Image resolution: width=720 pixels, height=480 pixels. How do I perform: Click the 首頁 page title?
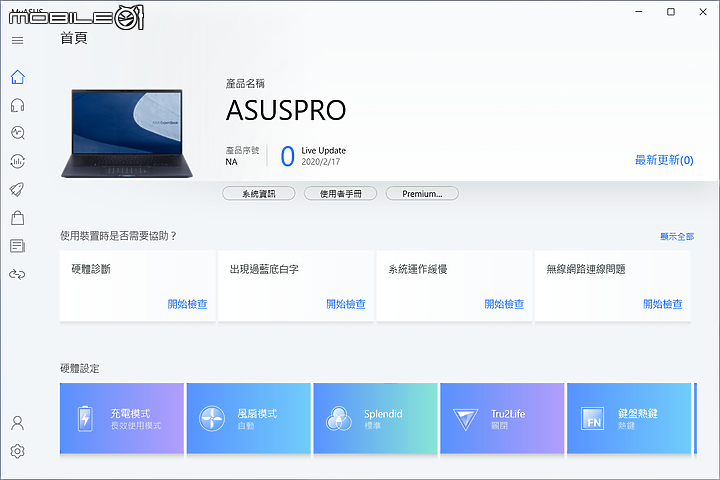(x=73, y=38)
